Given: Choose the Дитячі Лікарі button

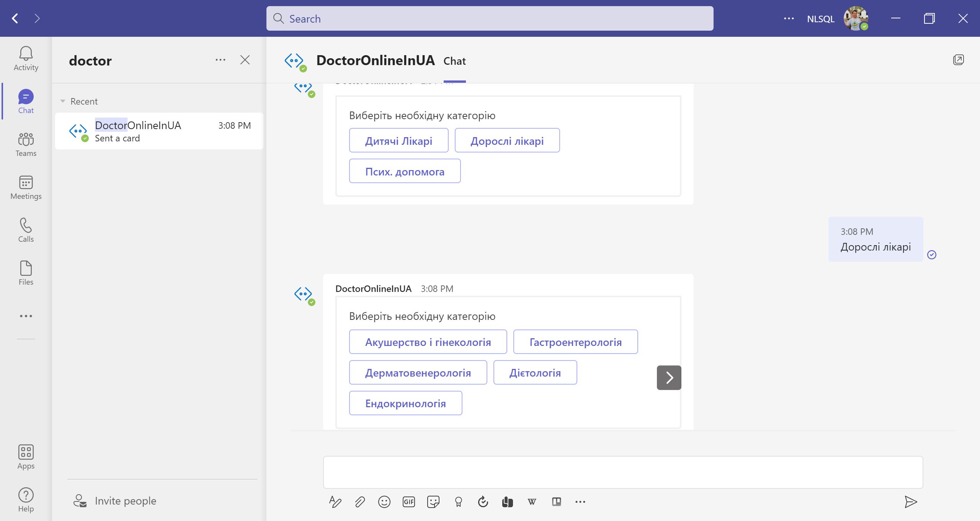Looking at the screenshot, I should pos(399,141).
